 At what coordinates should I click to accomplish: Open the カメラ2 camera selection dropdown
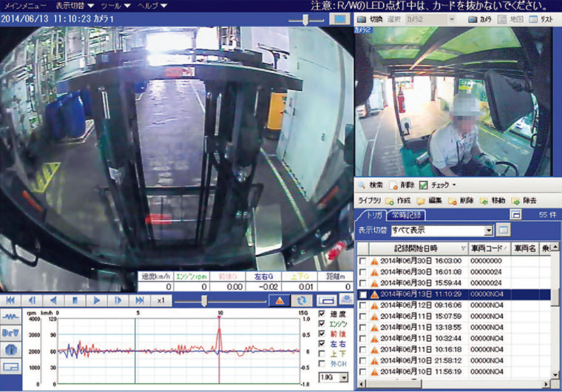[452, 18]
